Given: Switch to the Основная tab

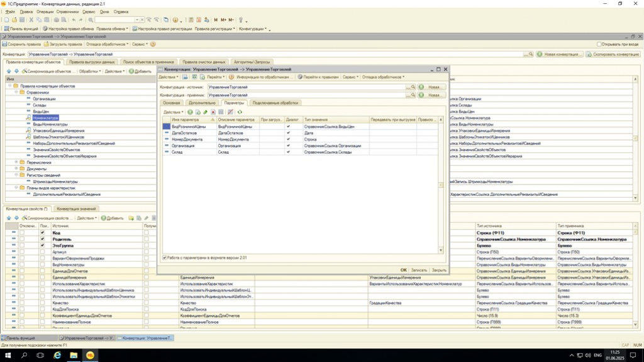Looking at the screenshot, I should pos(171,103).
